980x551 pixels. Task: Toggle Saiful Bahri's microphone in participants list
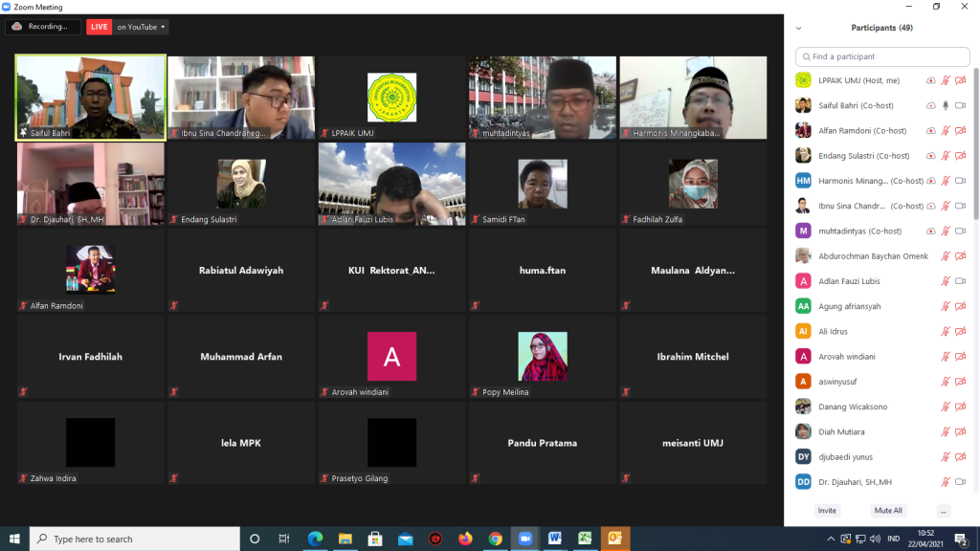click(946, 105)
